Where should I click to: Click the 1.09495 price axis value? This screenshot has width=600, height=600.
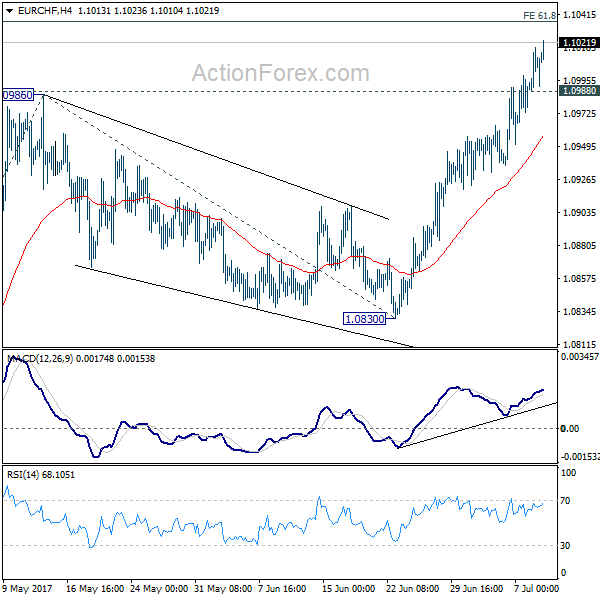point(580,147)
